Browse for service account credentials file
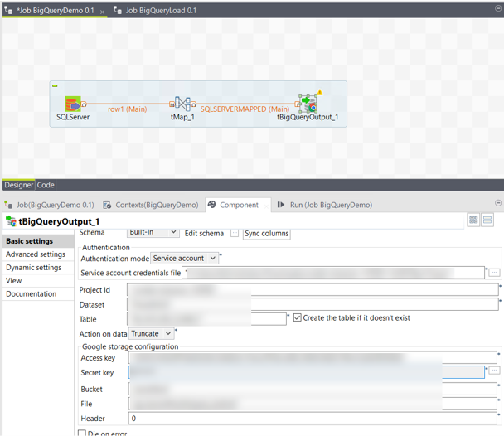The width and height of the screenshot is (504, 436). point(494,273)
